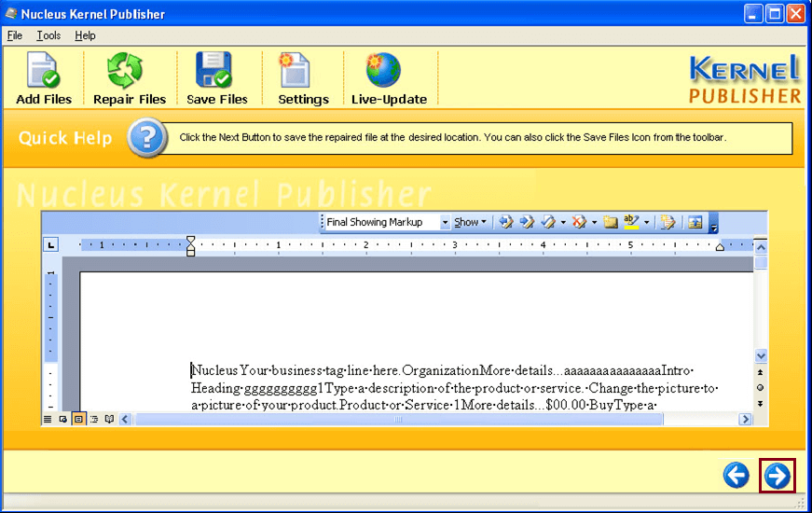Expand the Accept Change dropdown arrow
The width and height of the screenshot is (812, 513).
click(x=563, y=222)
